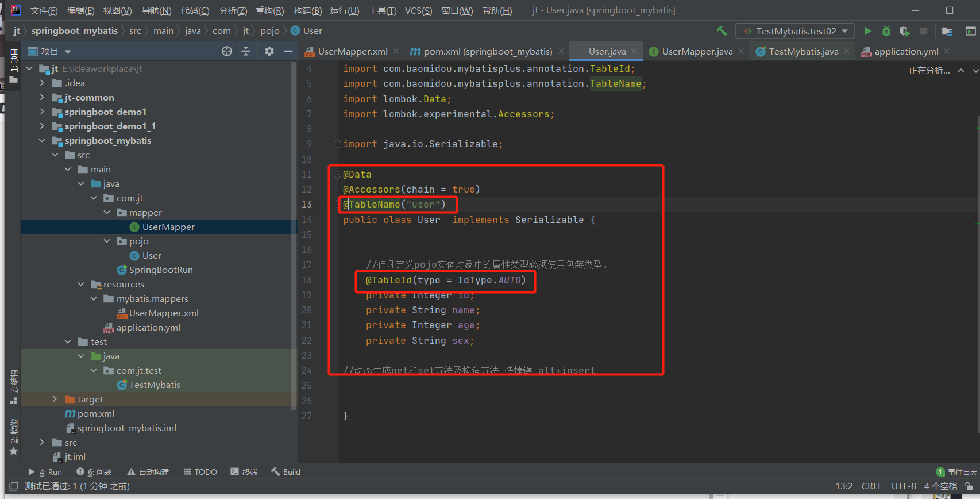Switch to TestMybatis.java tab
980x499 pixels.
coord(803,51)
